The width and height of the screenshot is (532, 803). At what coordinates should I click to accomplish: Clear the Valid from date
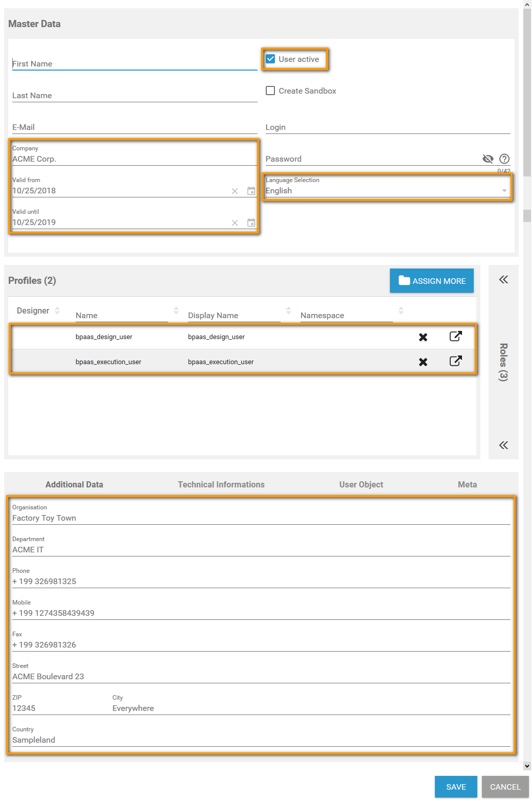point(235,191)
